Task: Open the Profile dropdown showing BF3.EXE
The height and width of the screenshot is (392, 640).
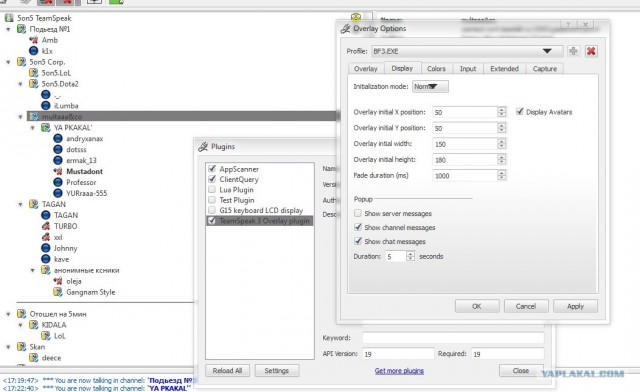Action: coord(467,51)
